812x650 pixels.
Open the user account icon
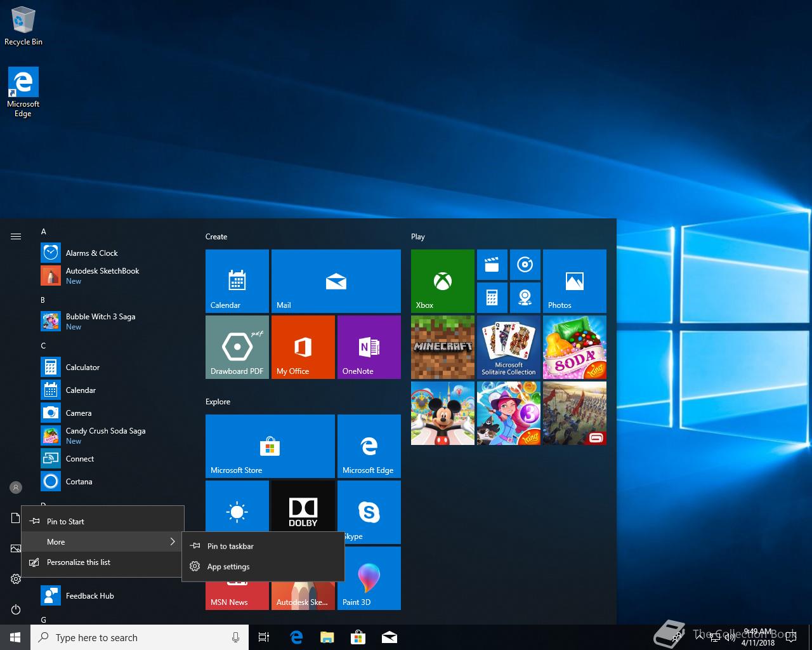click(16, 487)
